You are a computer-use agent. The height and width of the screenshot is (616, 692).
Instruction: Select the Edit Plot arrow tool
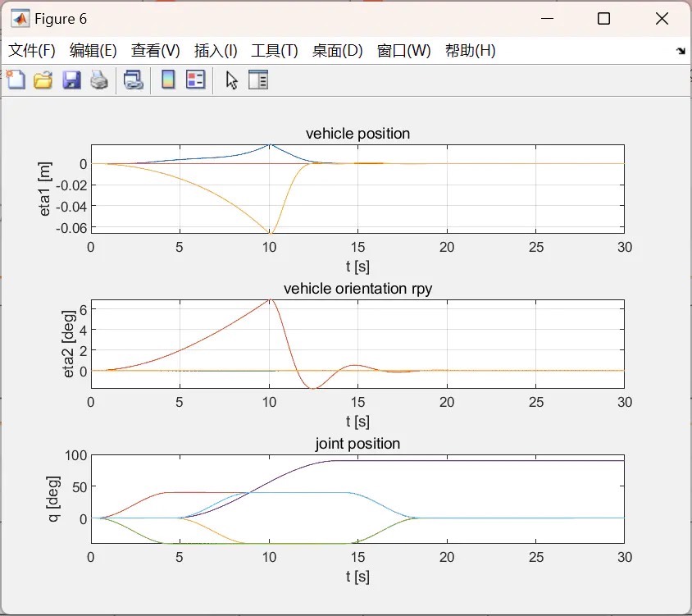pos(231,80)
